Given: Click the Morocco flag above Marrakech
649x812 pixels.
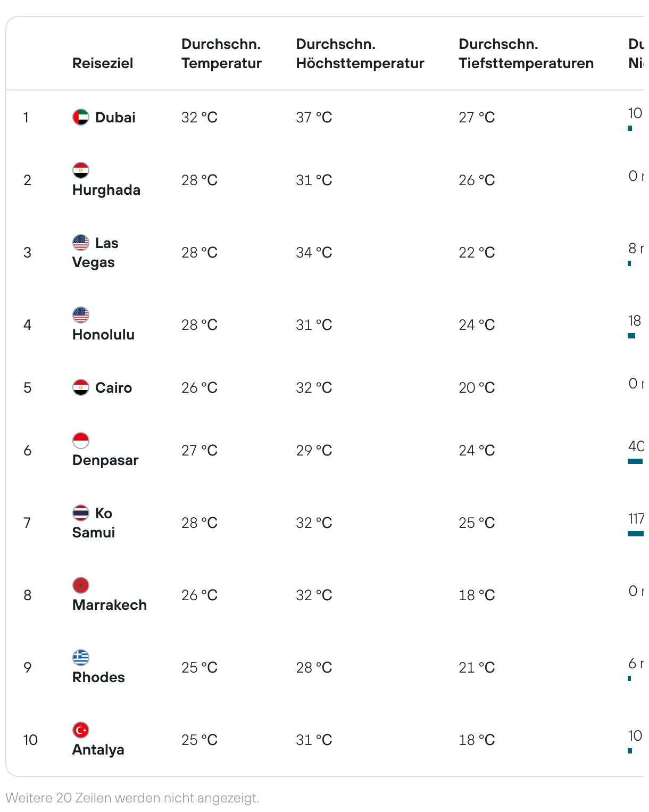Looking at the screenshot, I should click(81, 585).
